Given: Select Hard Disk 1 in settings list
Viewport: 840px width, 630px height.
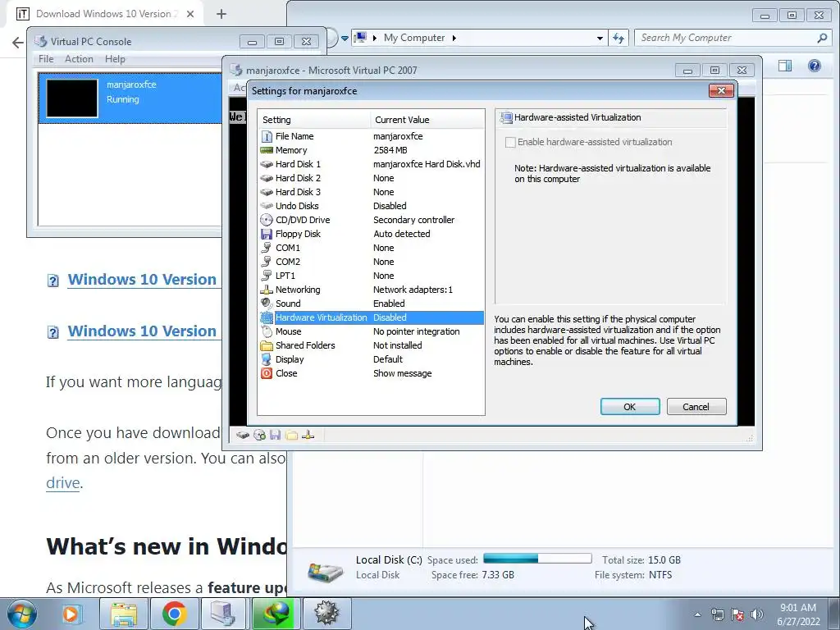Looking at the screenshot, I should pyautogui.click(x=371, y=164).
